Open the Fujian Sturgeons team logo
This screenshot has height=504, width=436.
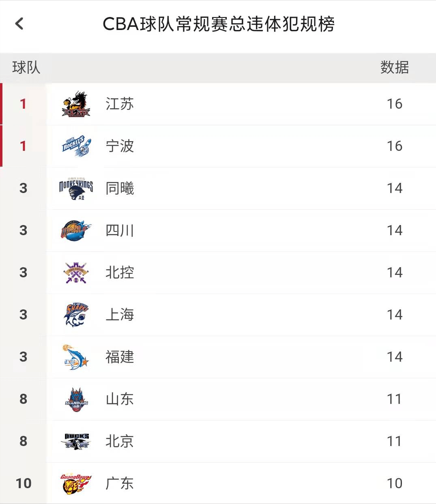[76, 357]
